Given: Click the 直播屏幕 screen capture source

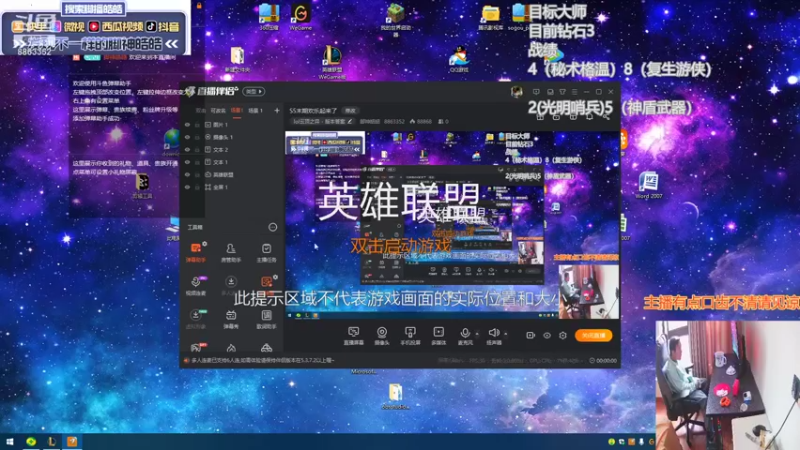Looking at the screenshot, I should click(353, 336).
